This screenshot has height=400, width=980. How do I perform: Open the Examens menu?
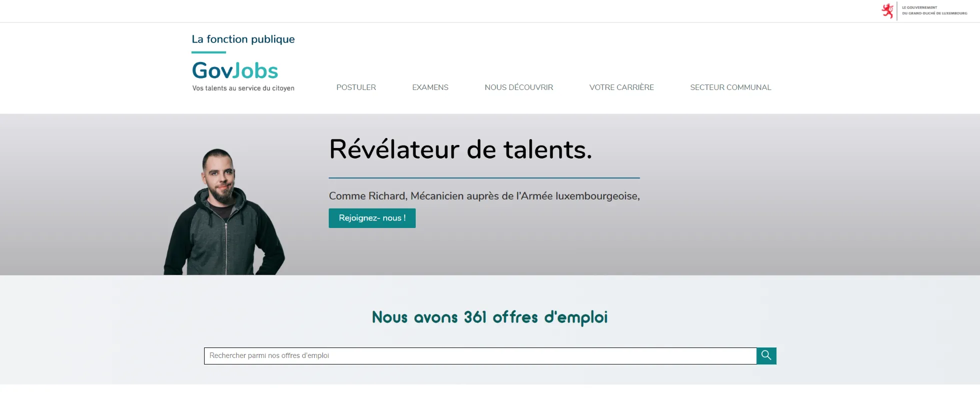[430, 87]
